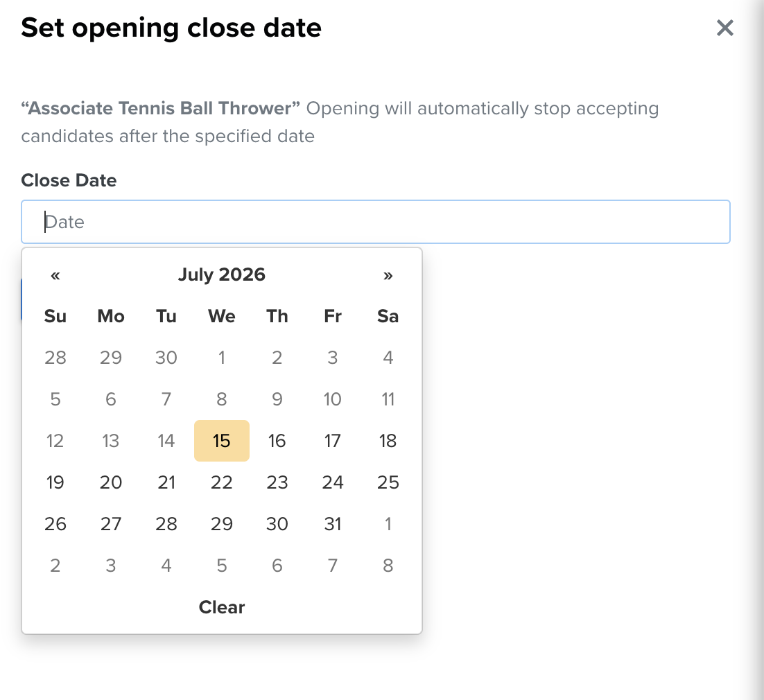The image size is (764, 700).
Task: Choose July 31 as close date
Action: click(x=332, y=524)
